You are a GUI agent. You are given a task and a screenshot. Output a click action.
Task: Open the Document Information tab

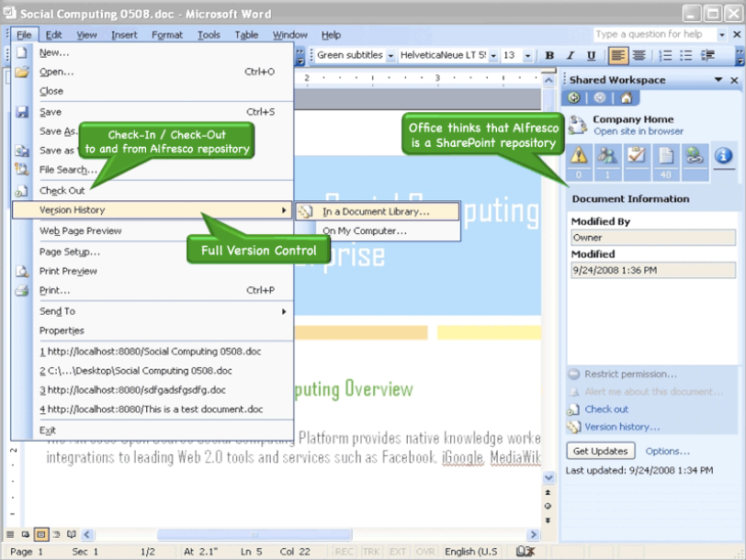pyautogui.click(x=723, y=156)
